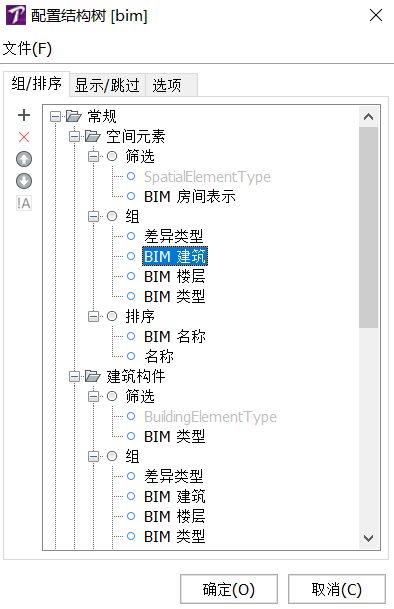Click the tree's vertical scrollbar thumb

368,228
